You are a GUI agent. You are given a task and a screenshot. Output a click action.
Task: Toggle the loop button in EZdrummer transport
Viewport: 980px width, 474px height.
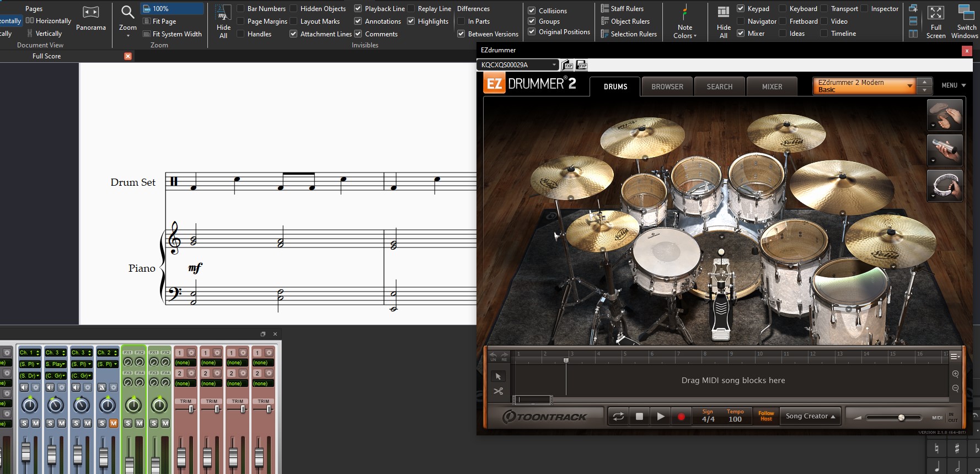pos(619,417)
